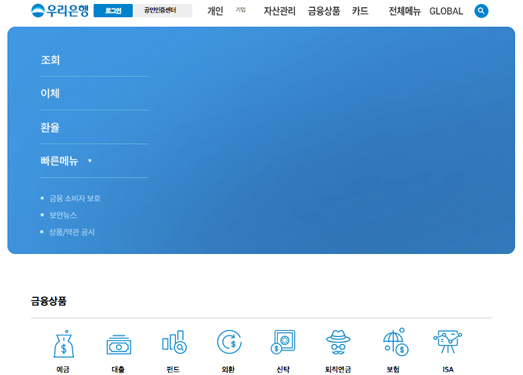Open the 금융상품 top menu

[324, 11]
